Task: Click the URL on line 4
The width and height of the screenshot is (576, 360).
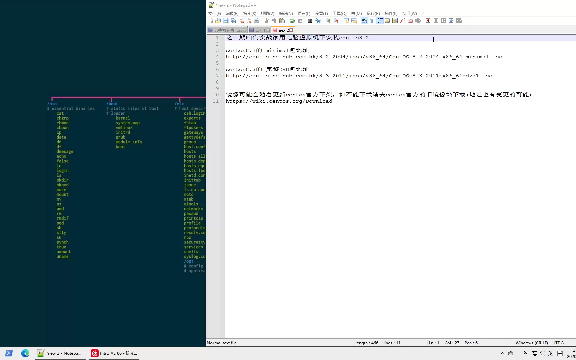Action: [364, 57]
